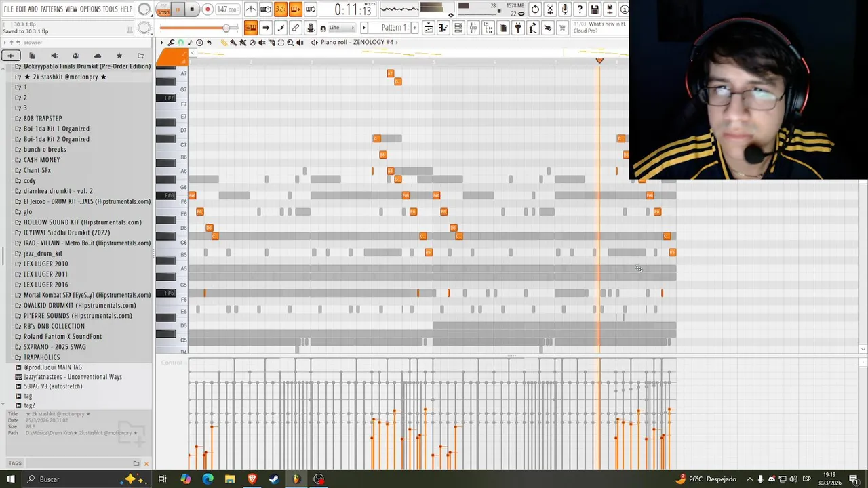Open the EDIT menu
Screen dimensions: 868x488
click(21, 9)
